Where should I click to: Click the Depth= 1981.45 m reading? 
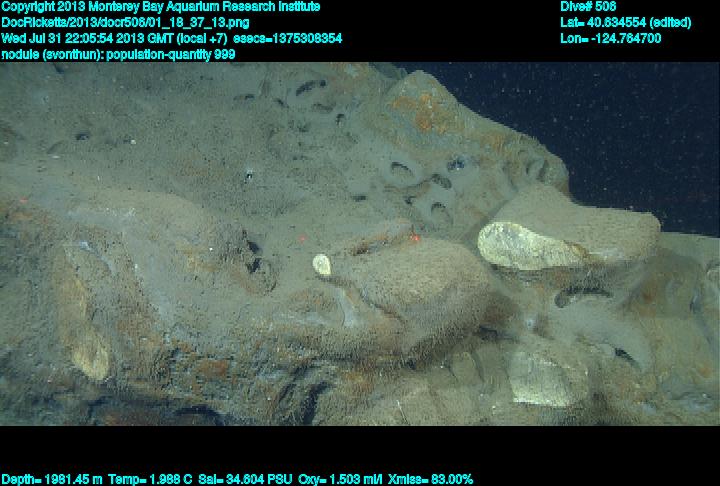[x=52, y=480]
